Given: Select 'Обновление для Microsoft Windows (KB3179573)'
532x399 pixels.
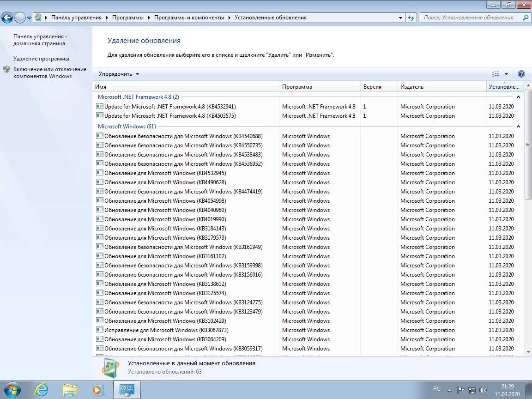Looking at the screenshot, I should click(165, 238).
